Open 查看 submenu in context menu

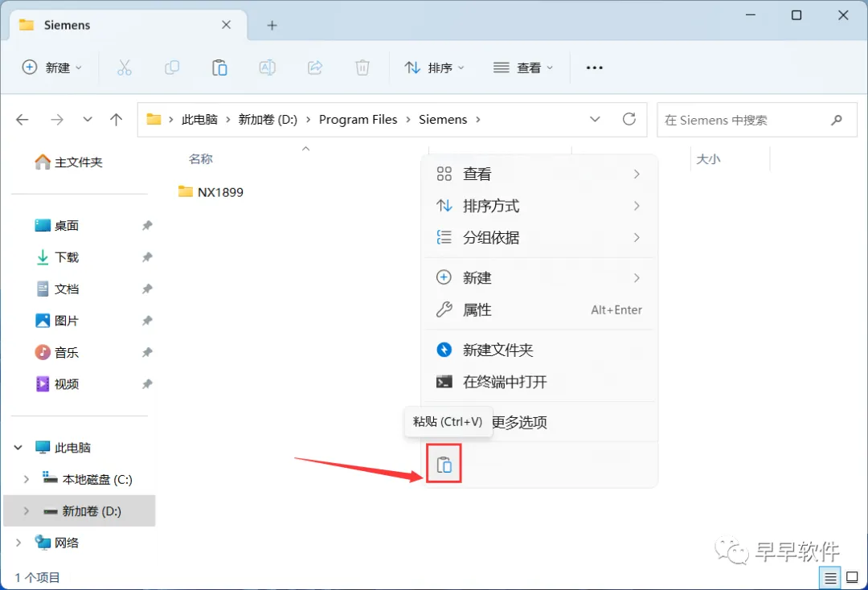pyautogui.click(x=538, y=174)
